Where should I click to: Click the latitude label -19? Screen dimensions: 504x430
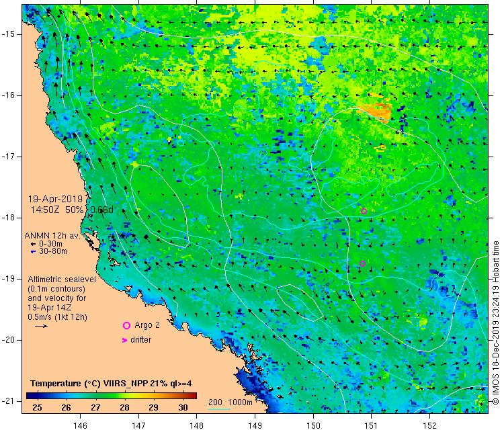(7, 279)
